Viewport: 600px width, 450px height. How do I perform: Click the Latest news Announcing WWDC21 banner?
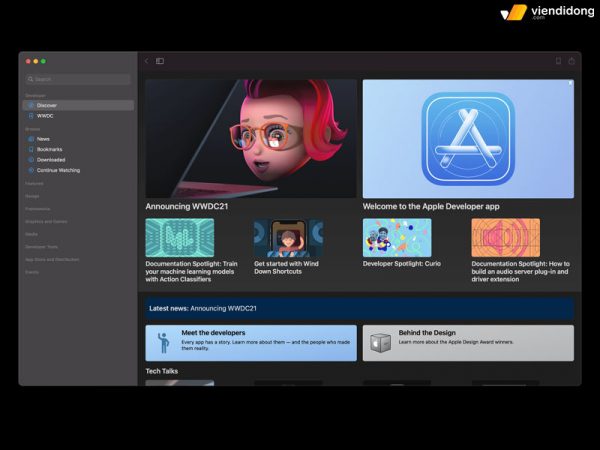(360, 308)
